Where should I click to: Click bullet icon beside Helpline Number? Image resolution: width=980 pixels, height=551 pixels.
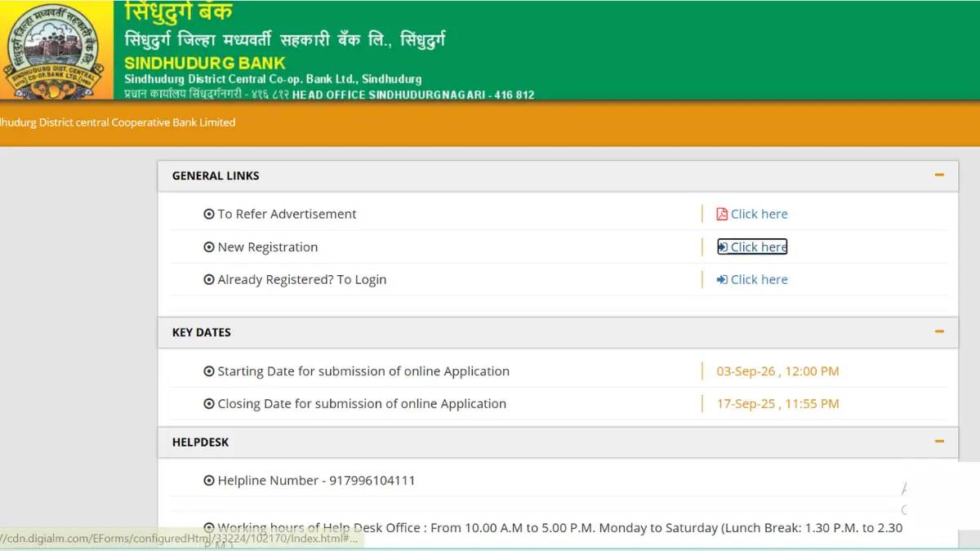point(209,481)
